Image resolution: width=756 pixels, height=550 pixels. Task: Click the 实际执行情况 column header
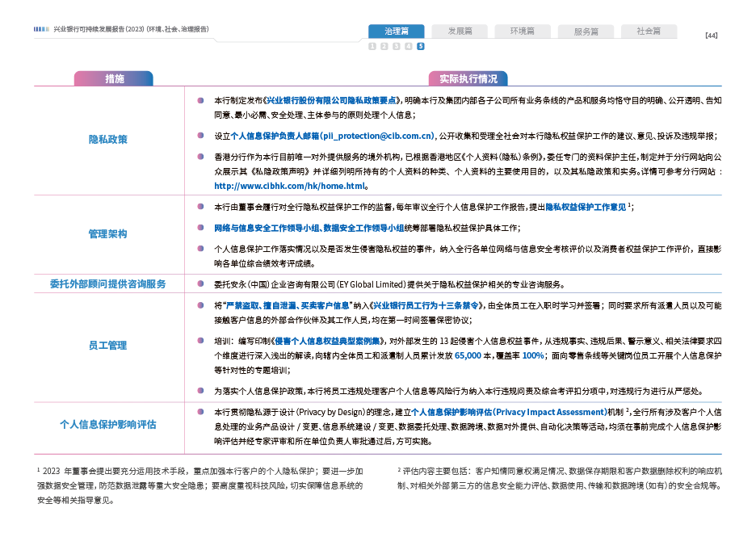(x=468, y=78)
